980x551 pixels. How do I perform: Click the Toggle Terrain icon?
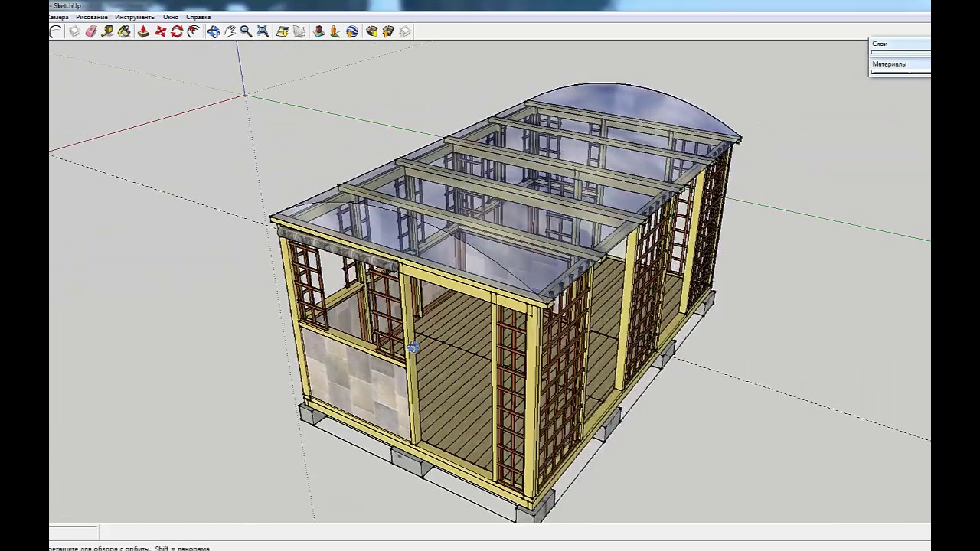(299, 31)
